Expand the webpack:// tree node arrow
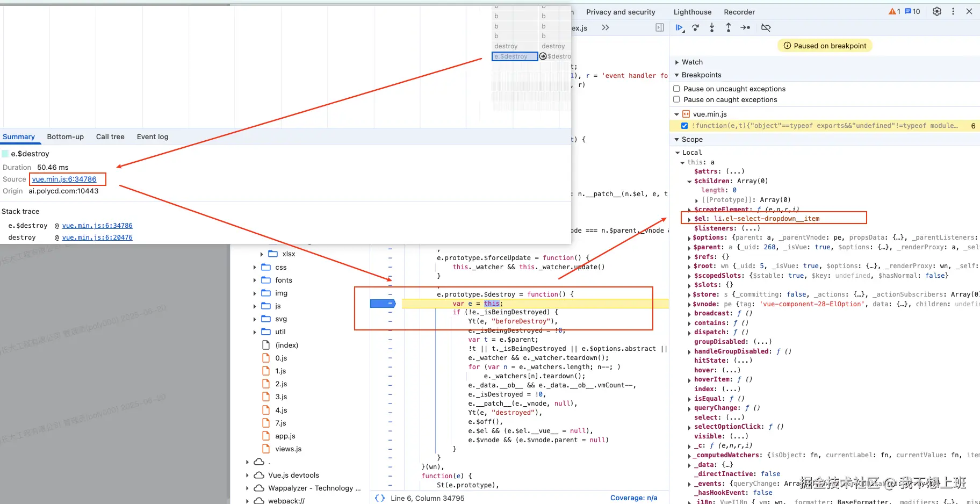This screenshot has width=980, height=504. point(247,501)
